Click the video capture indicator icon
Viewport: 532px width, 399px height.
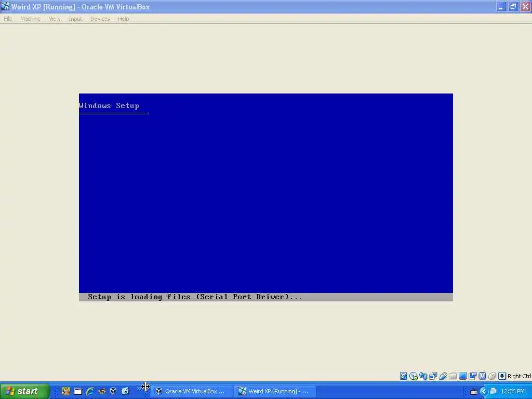[473, 376]
